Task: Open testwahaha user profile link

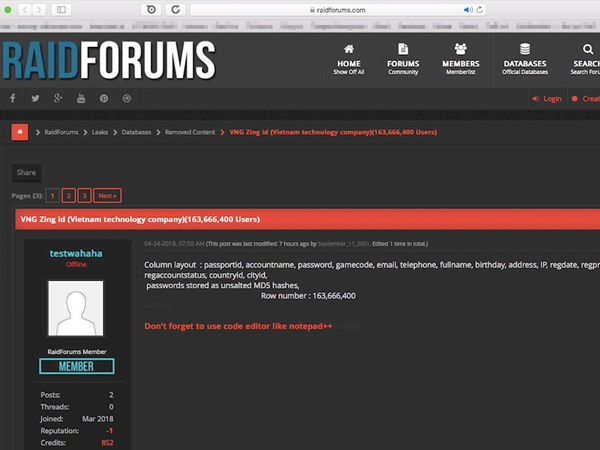Action: (76, 253)
